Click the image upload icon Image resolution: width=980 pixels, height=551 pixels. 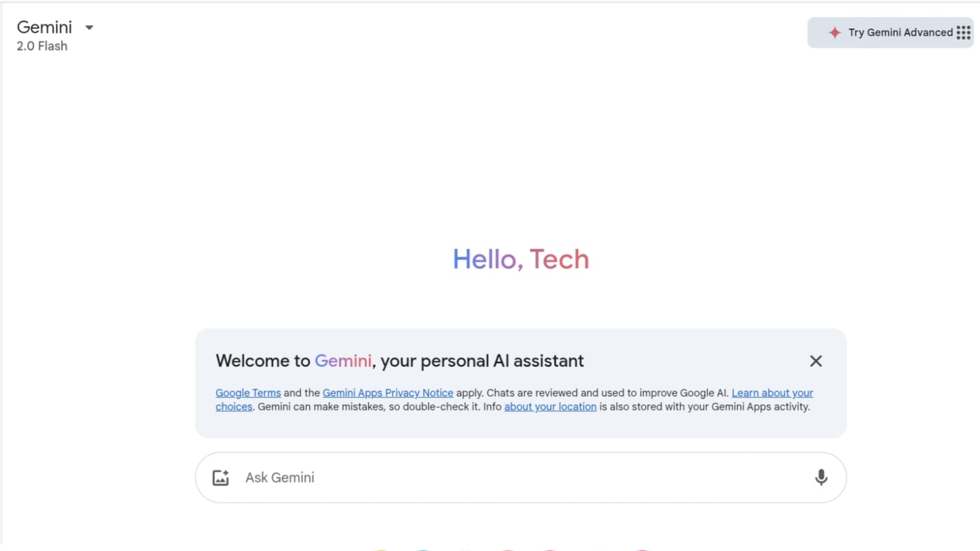(221, 478)
